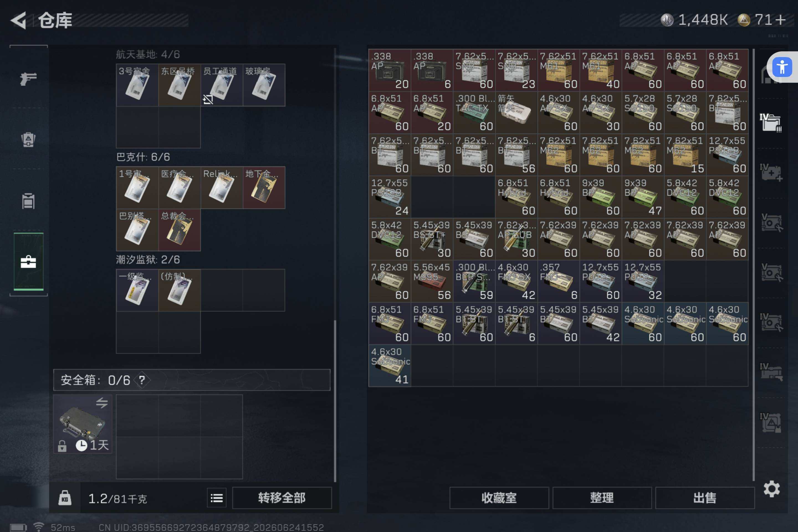This screenshot has width=798, height=532.
Task: Select the 12.7x55 PS12B stack of 24
Action: tap(390, 197)
